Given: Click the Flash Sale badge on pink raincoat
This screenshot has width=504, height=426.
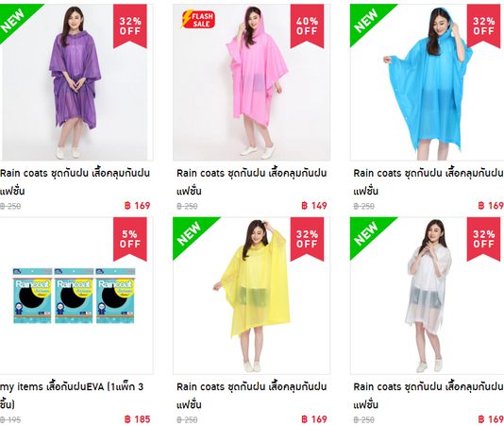Looking at the screenshot, I should click(x=198, y=19).
